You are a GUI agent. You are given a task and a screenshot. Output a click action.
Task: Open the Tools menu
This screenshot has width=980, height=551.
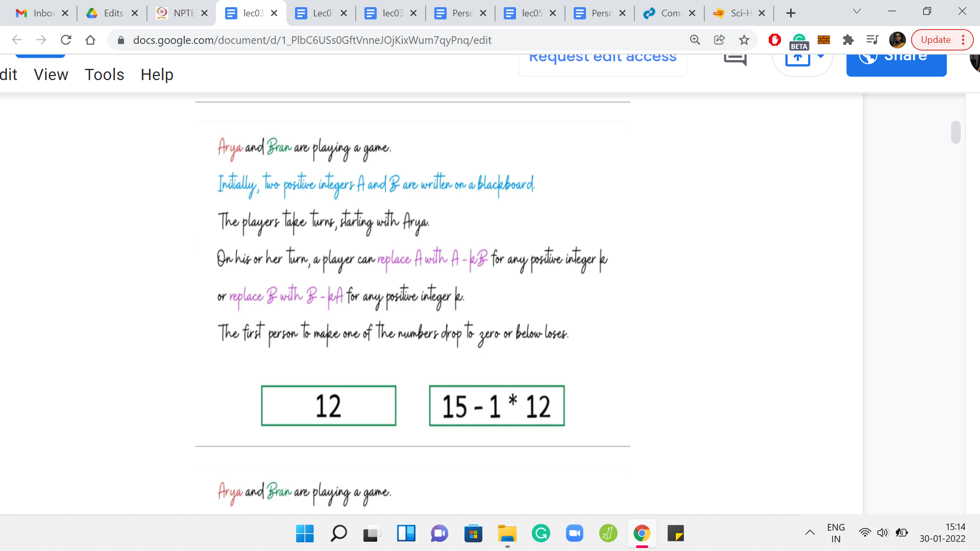(104, 74)
